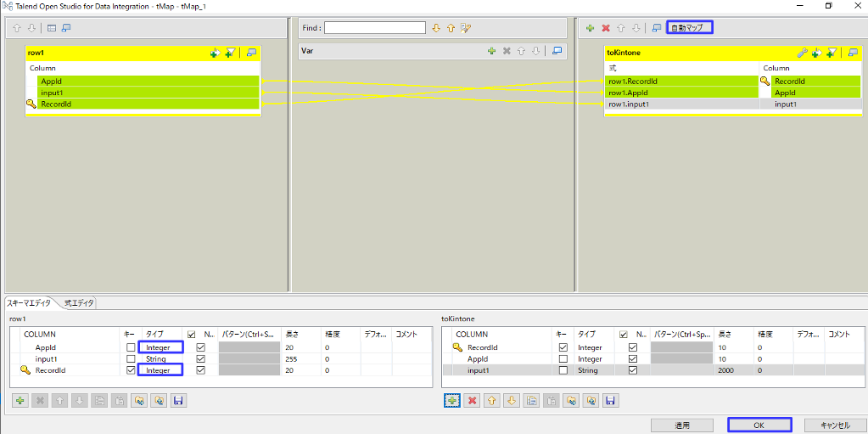Toggle key checkbox for toKintone AppId
Screen dimensions: 868x434
(563, 358)
